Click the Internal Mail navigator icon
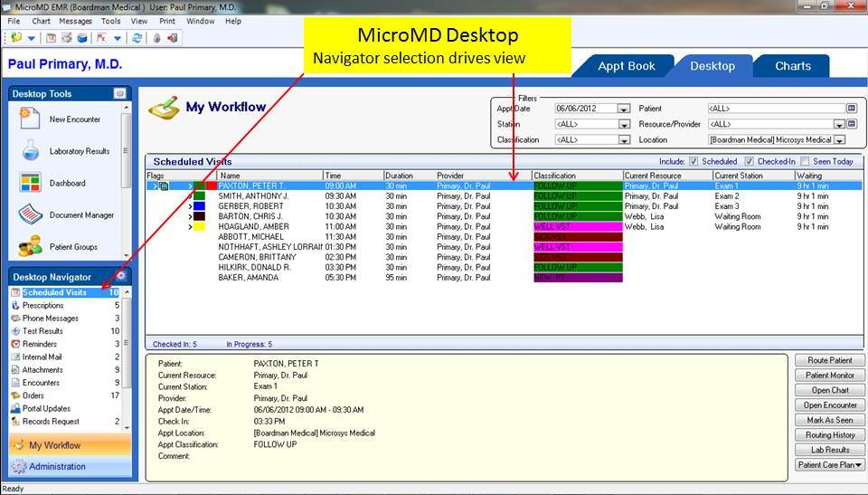This screenshot has height=495, width=868. (15, 357)
